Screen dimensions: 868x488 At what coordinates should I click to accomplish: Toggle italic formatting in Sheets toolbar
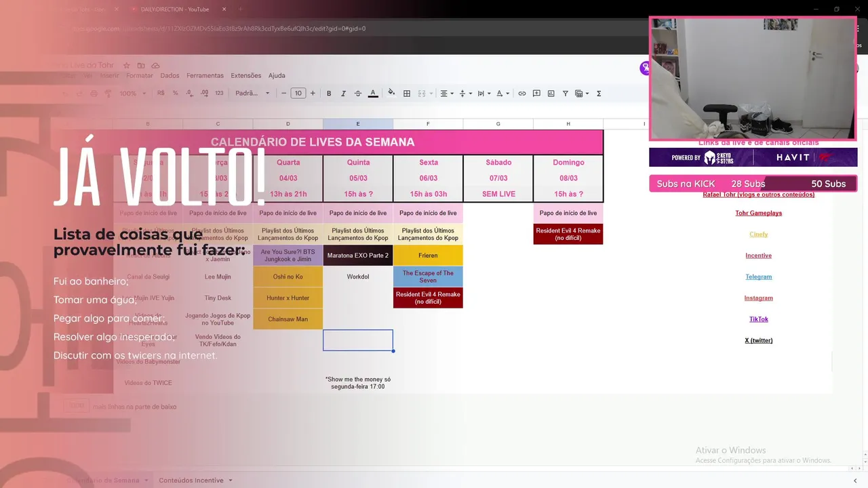pos(343,94)
